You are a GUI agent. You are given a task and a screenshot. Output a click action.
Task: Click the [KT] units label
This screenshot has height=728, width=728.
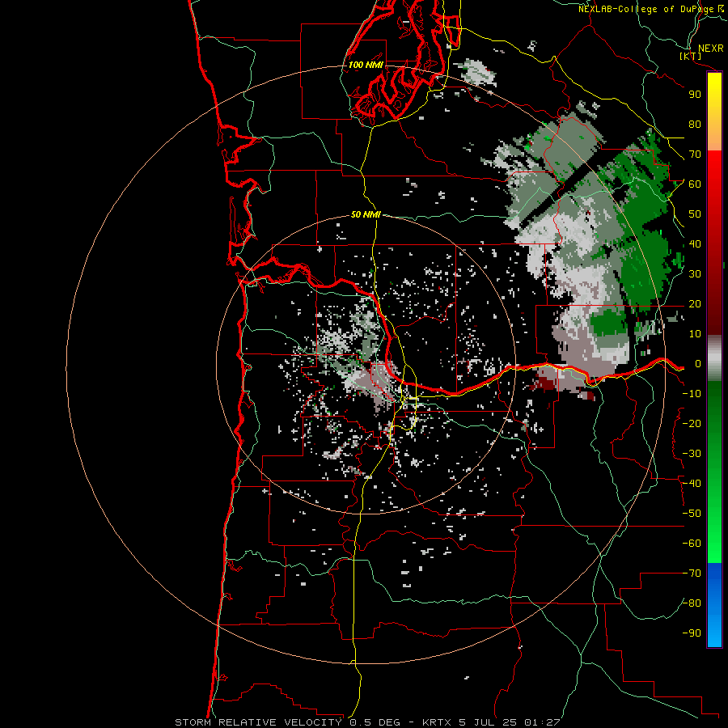click(x=690, y=57)
